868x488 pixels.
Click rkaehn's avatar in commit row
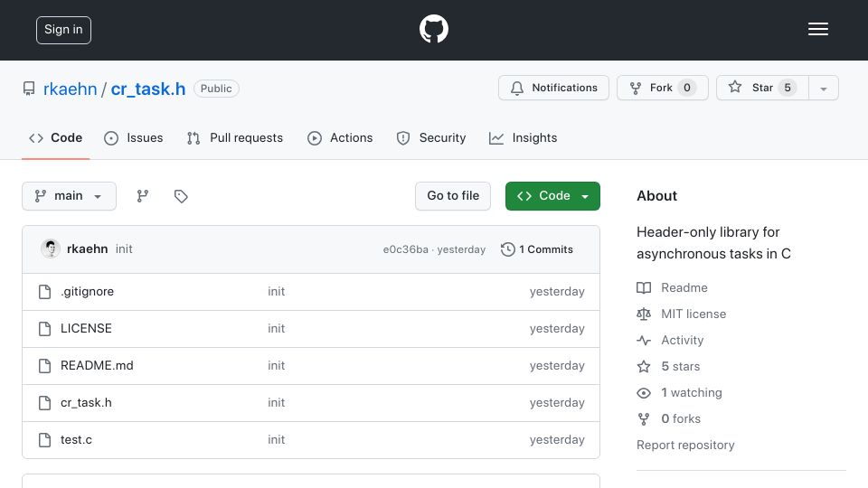[x=51, y=249]
